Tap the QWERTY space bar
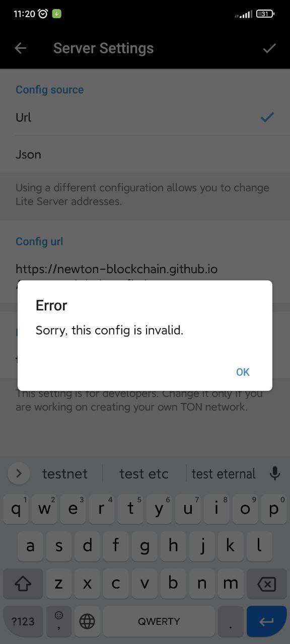This screenshot has width=290, height=644. 159,621
